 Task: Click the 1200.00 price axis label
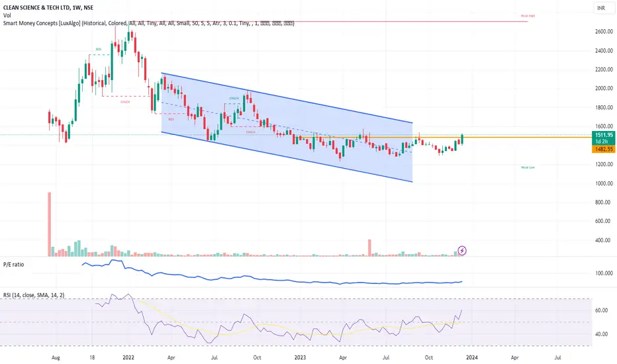coord(604,164)
